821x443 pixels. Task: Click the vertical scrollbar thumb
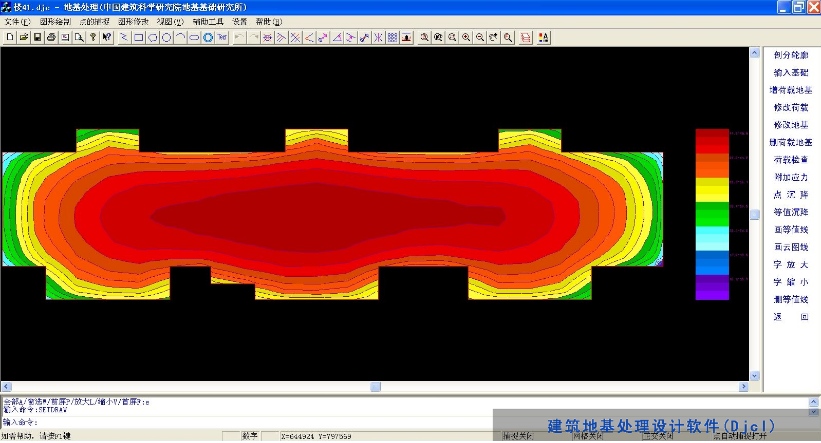click(x=755, y=215)
